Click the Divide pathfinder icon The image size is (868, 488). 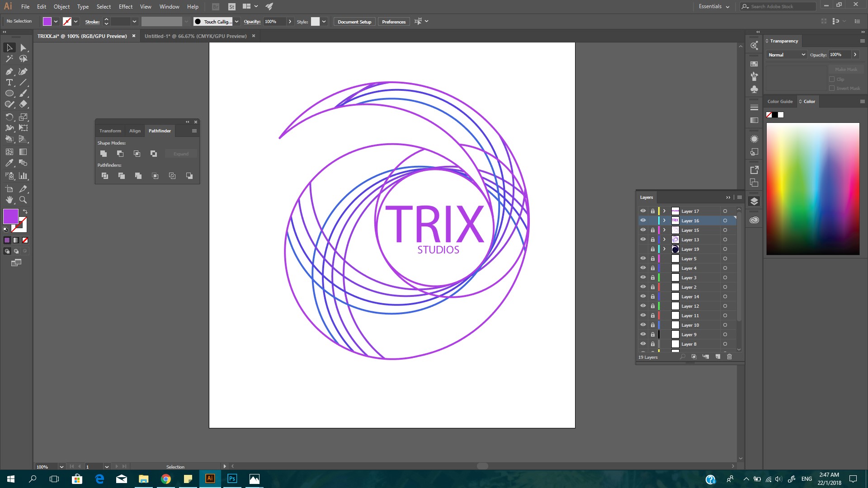tap(105, 176)
